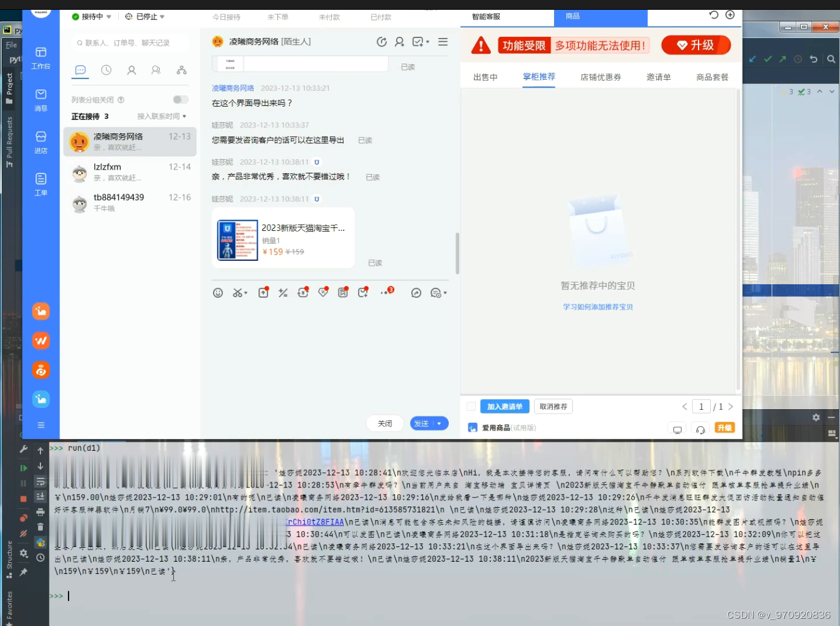This screenshot has height=626, width=840.
Task: Select the chat conversations list icon
Action: coord(80,70)
